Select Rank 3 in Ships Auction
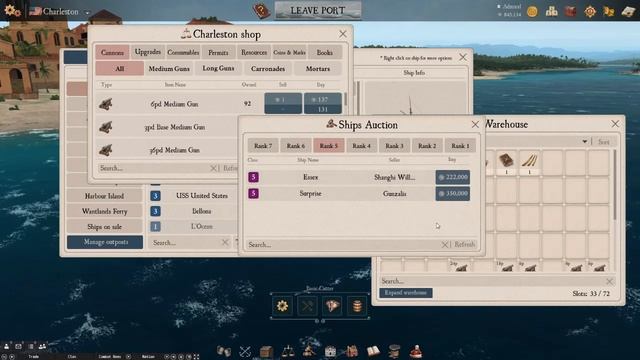This screenshot has height=360, width=640. click(x=394, y=145)
